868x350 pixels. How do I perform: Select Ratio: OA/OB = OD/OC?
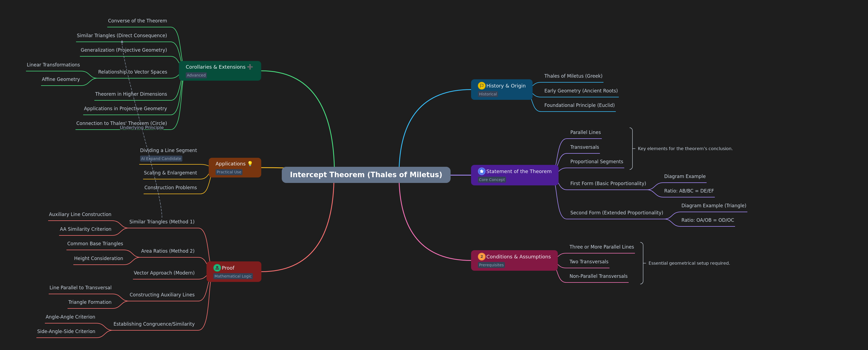point(707,221)
